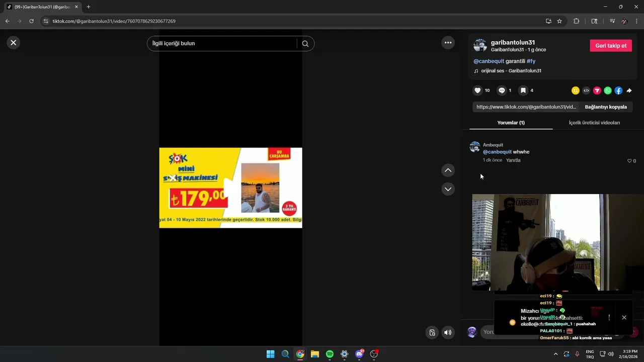Viewport: 644px width, 362px height.
Task: Click the @canbequit mention in the comment
Action: tap(497, 152)
